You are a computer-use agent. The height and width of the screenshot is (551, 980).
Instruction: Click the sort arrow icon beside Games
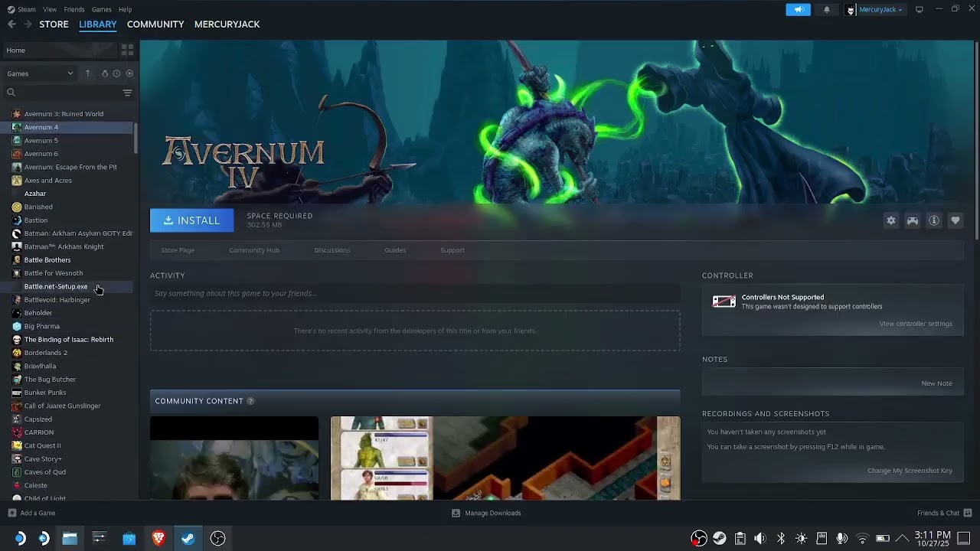point(87,73)
